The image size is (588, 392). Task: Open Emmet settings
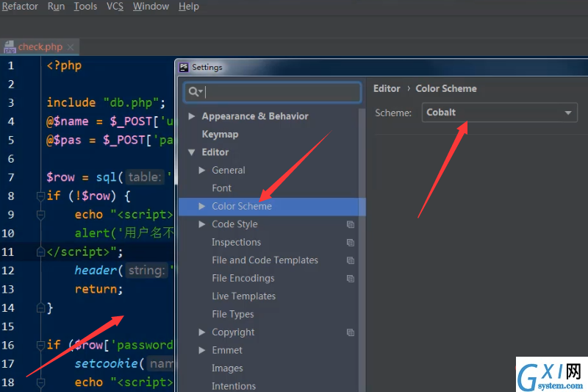227,350
